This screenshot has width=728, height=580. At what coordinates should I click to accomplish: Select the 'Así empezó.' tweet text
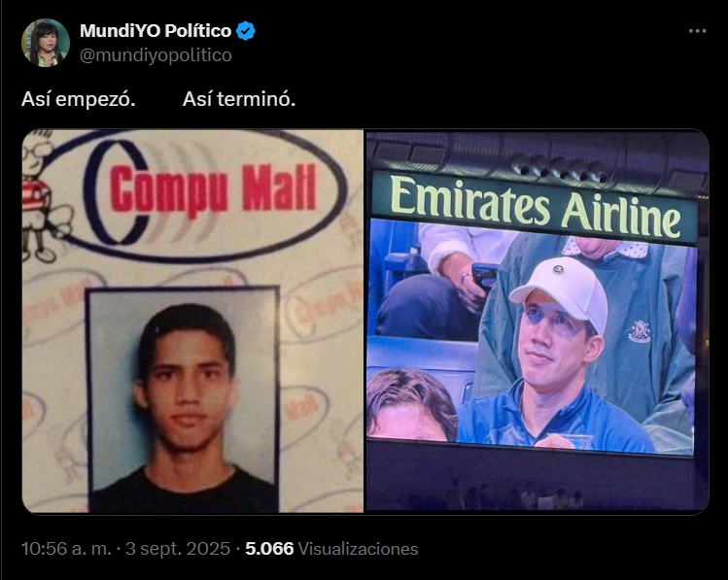point(79,99)
